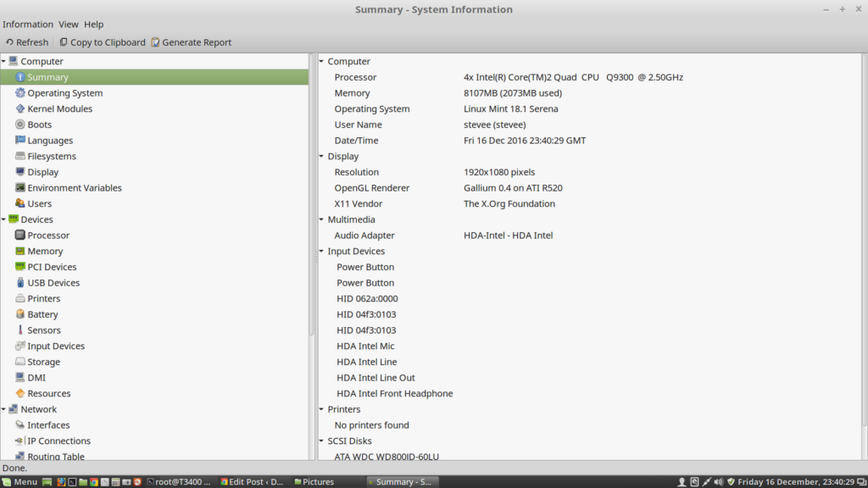This screenshot has width=868, height=488.
Task: Open the USB Devices entry
Action: point(53,283)
